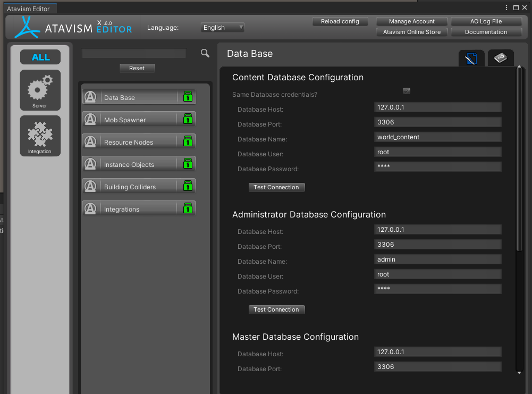
Task: Click the Reload config button
Action: pos(340,22)
